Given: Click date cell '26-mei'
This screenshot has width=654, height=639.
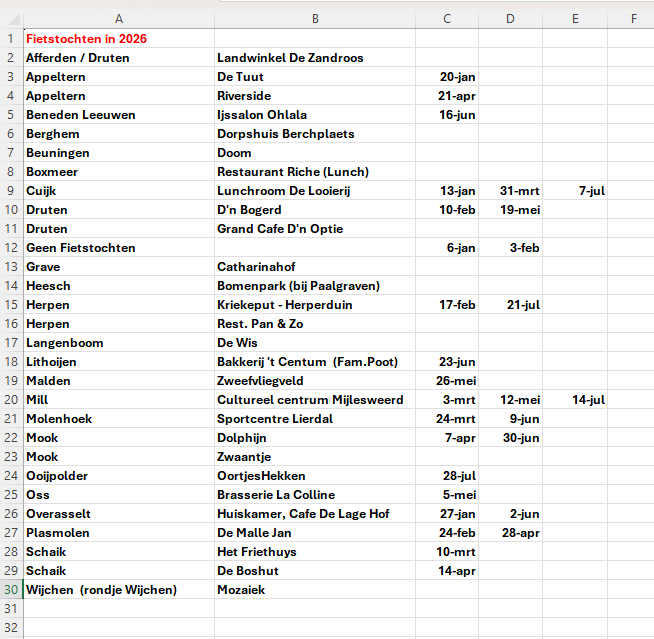Looking at the screenshot, I should click(x=447, y=380).
